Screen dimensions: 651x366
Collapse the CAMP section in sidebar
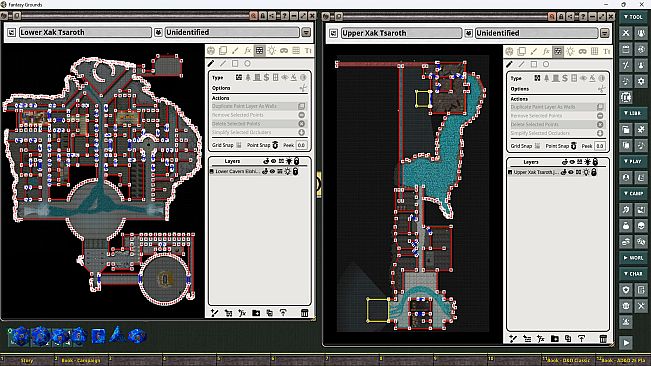pos(634,193)
